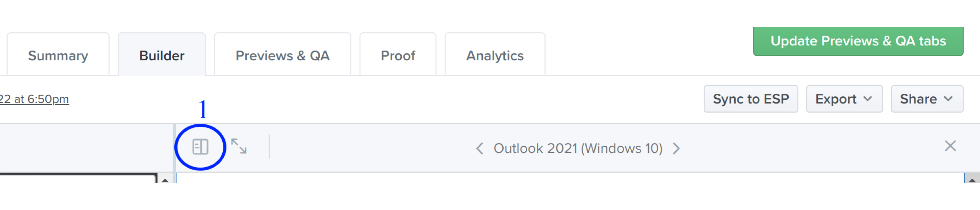Go to next email client preview

coord(676,149)
